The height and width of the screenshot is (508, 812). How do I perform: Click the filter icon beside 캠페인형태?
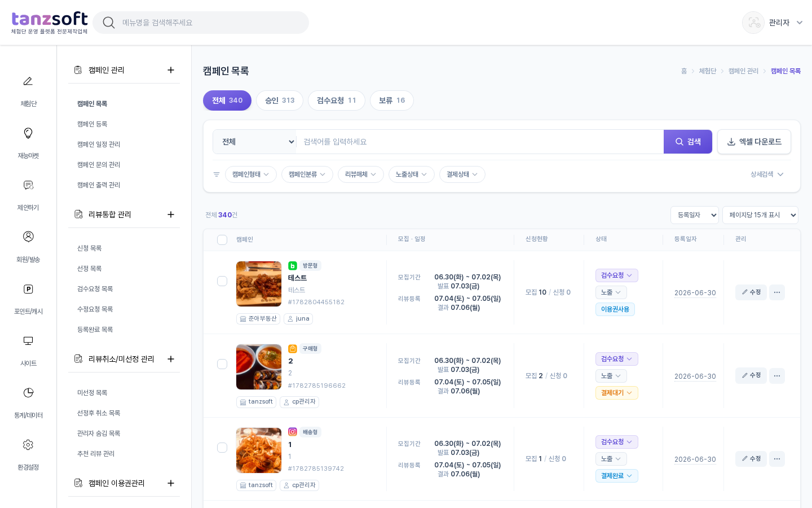coord(217,174)
